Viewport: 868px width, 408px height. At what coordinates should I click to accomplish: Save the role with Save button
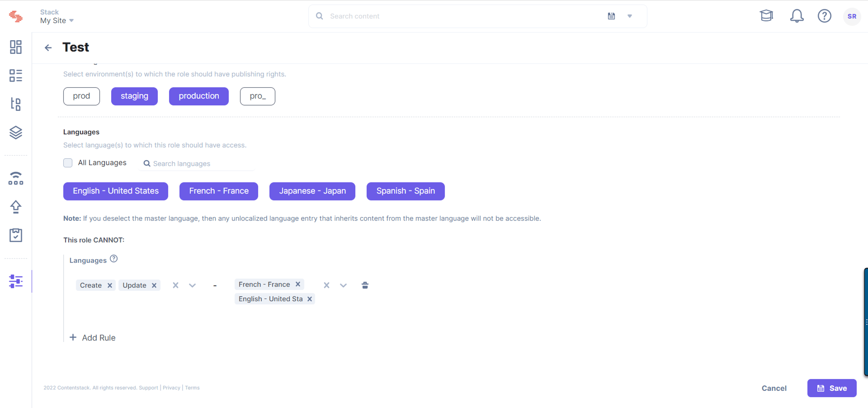click(832, 388)
